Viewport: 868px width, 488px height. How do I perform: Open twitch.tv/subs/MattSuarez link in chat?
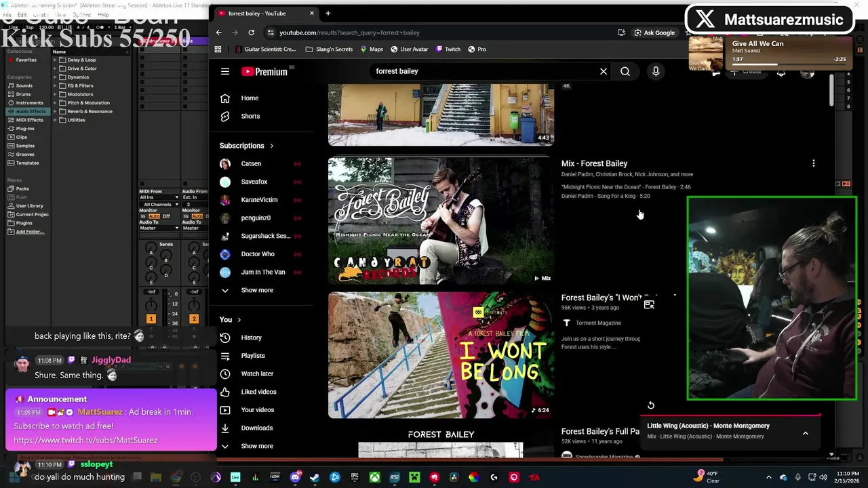click(x=85, y=441)
